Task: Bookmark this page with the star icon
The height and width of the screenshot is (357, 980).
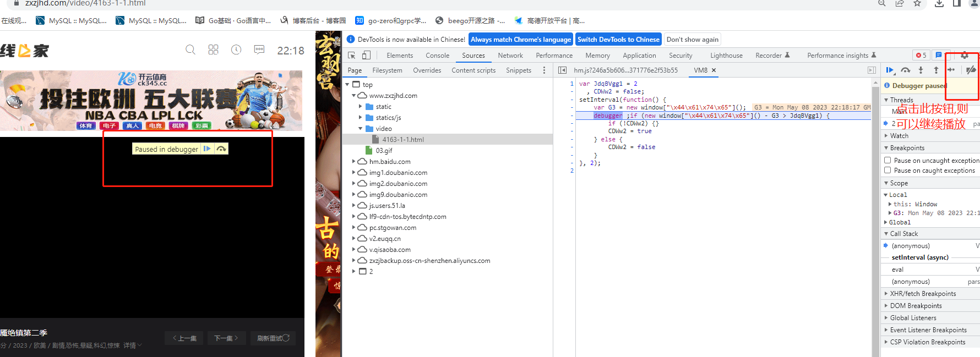Action: pos(917,3)
